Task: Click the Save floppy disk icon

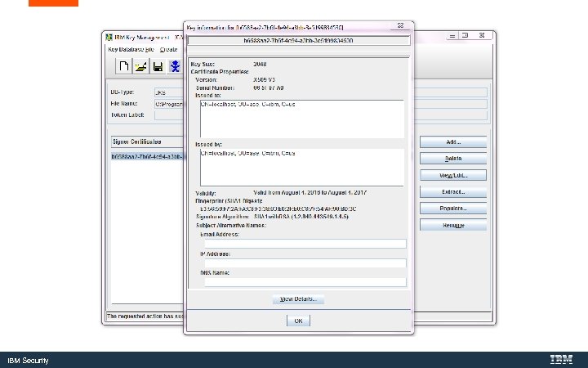Action: (158, 66)
